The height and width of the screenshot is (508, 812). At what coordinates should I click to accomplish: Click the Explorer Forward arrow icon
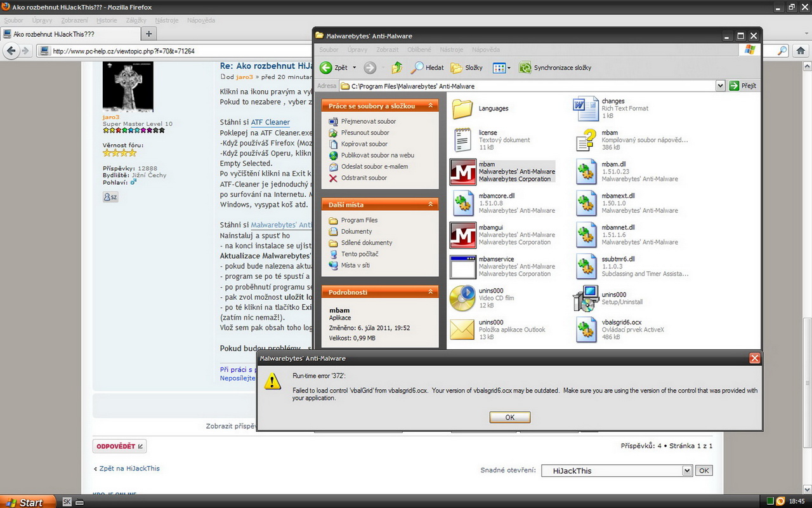click(x=370, y=67)
